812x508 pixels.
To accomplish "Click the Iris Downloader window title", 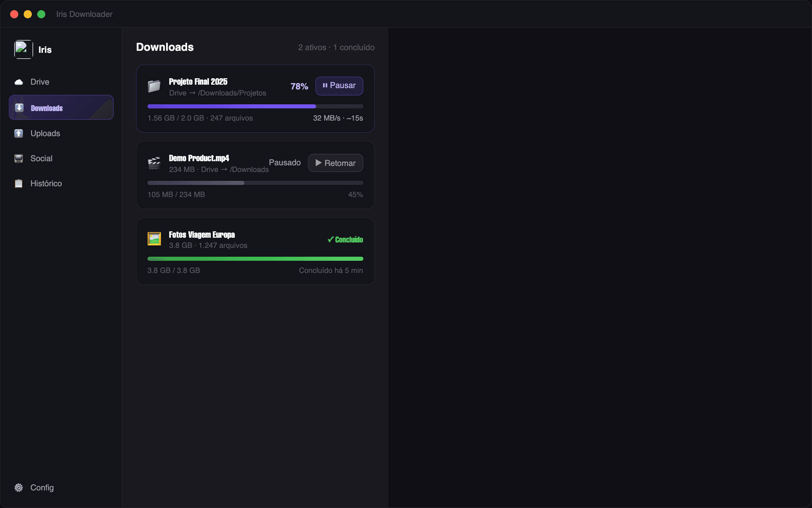I will click(84, 14).
